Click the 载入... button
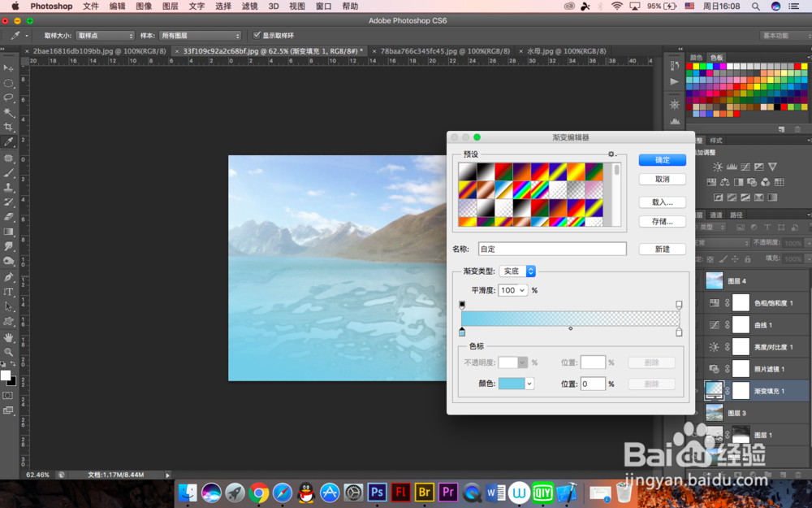Screen dimensions: 812x508 (663, 202)
